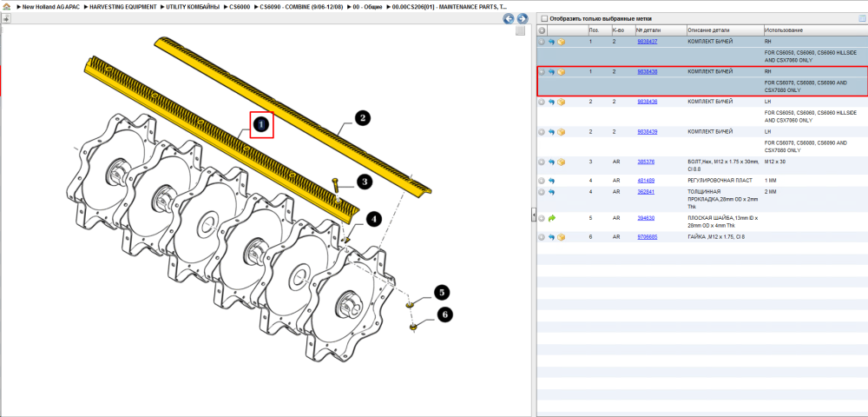The image size is (868, 417).
Task: Open the 'CS6090 - COMBINE (9/06-12/08)' breadcrumb
Action: pyautogui.click(x=302, y=7)
